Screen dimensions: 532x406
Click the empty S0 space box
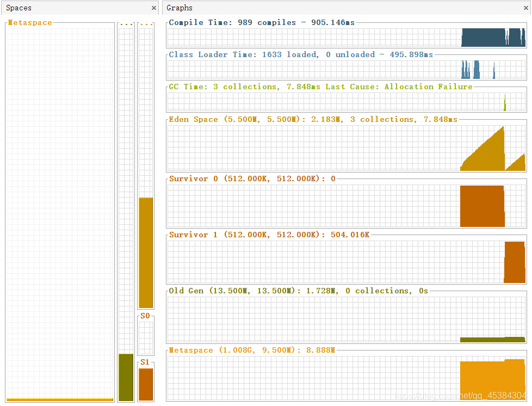[x=146, y=338]
